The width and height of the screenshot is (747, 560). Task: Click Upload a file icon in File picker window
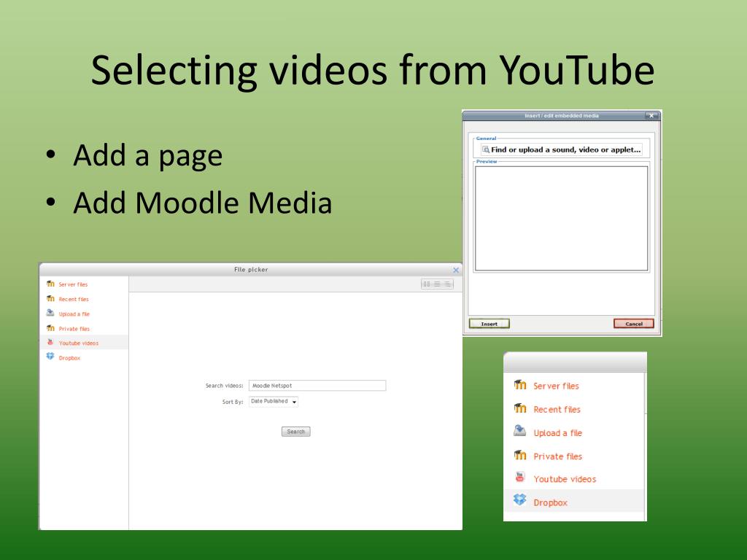tap(50, 313)
